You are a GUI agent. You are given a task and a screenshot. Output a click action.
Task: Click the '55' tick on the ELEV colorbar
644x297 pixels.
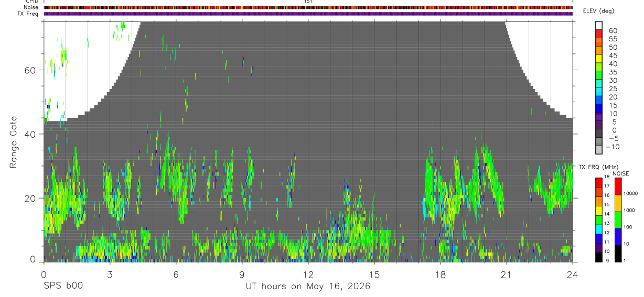(612, 39)
